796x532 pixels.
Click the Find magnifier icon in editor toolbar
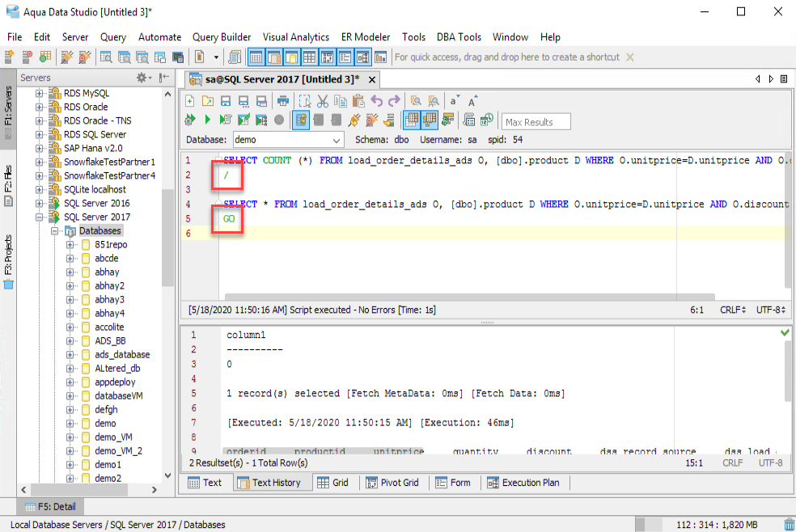tap(416, 101)
